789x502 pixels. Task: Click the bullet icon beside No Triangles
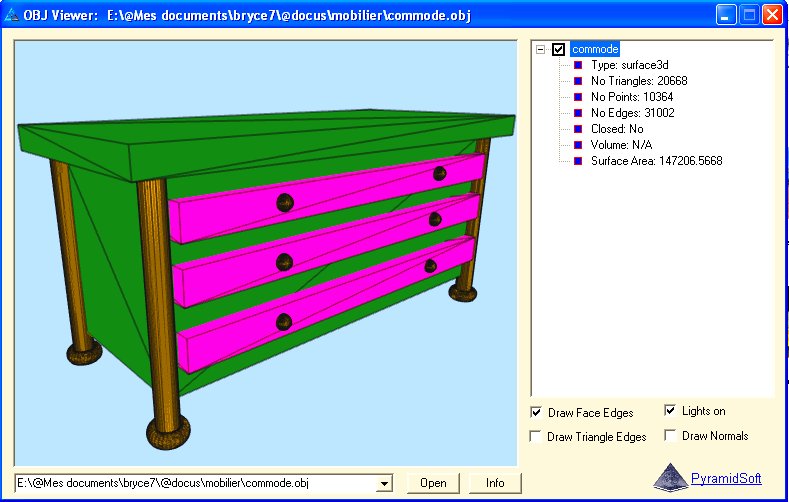click(x=578, y=81)
